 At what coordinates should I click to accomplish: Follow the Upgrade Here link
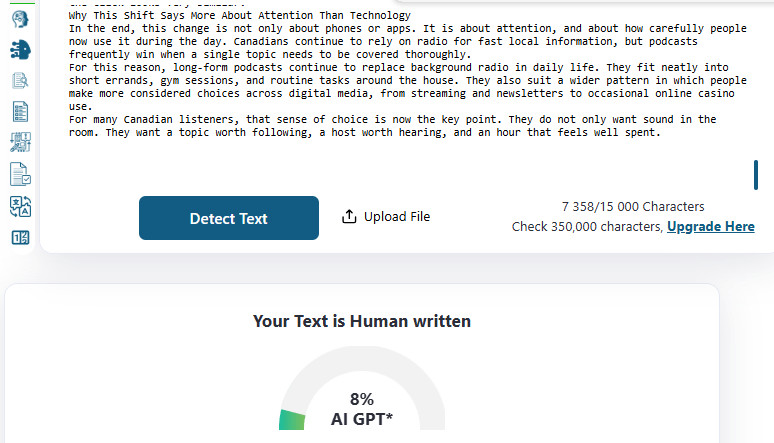(x=710, y=227)
